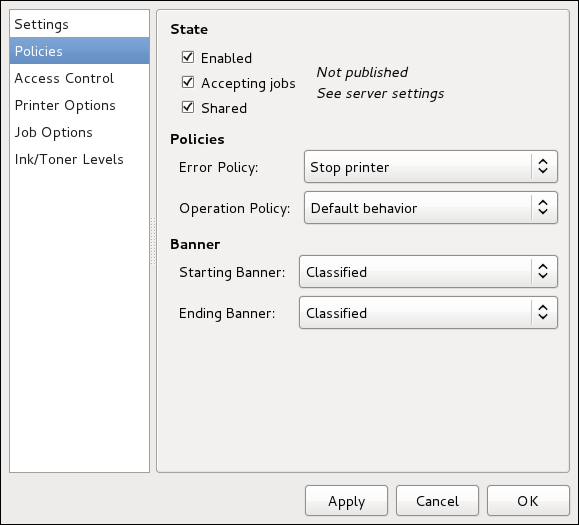Change the Ending Banner selection
Screen dimensions: 579x525
(428, 313)
